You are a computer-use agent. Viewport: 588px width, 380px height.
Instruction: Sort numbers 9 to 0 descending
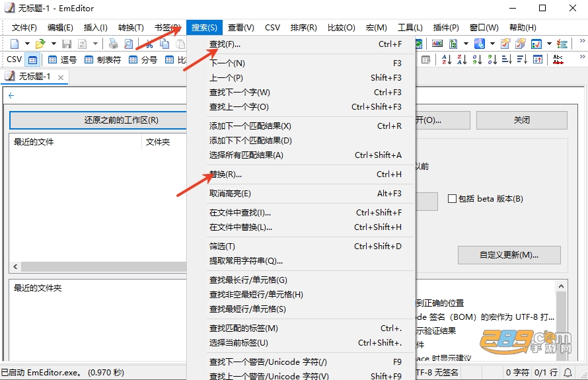[x=492, y=59]
